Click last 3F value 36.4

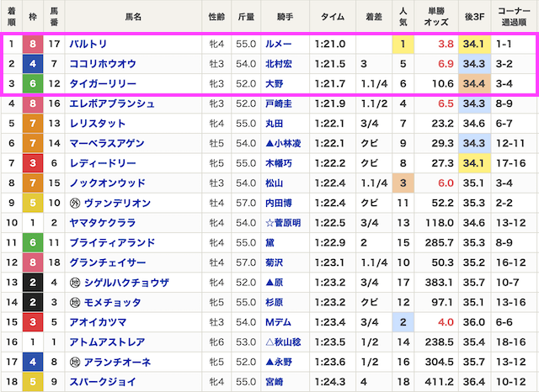point(473,383)
